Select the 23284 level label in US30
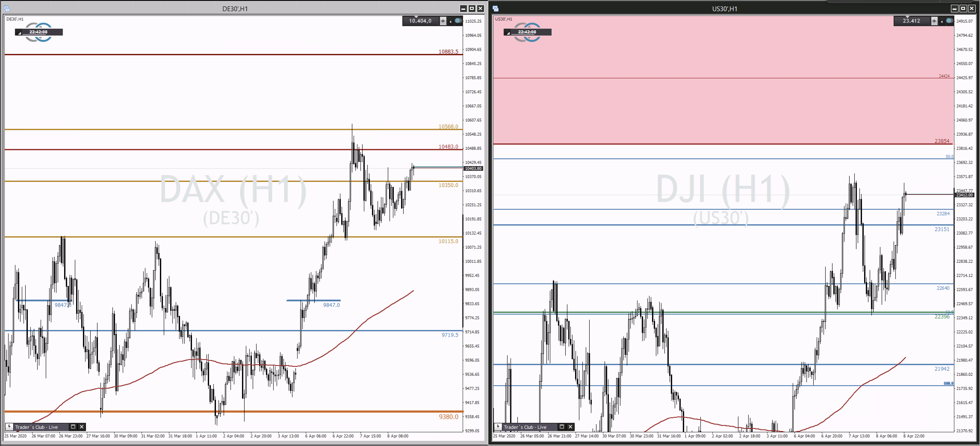This screenshot has height=446, width=980. tap(943, 214)
